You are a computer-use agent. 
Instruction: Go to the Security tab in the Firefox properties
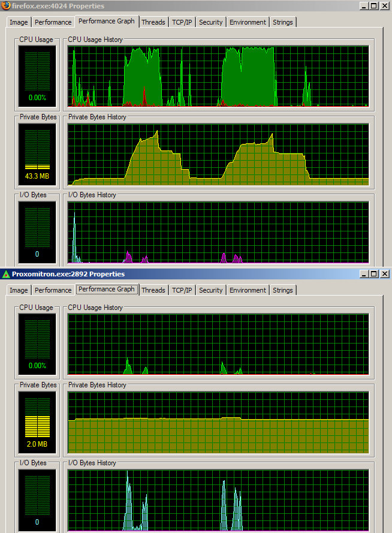tap(210, 22)
